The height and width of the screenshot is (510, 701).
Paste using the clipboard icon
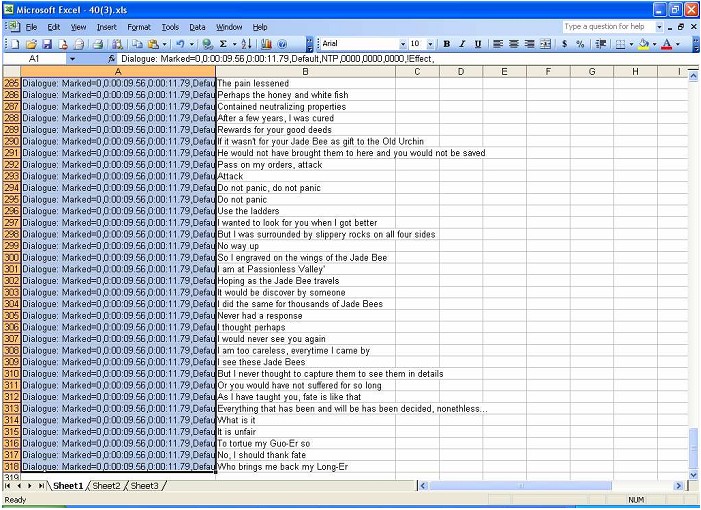tap(153, 44)
